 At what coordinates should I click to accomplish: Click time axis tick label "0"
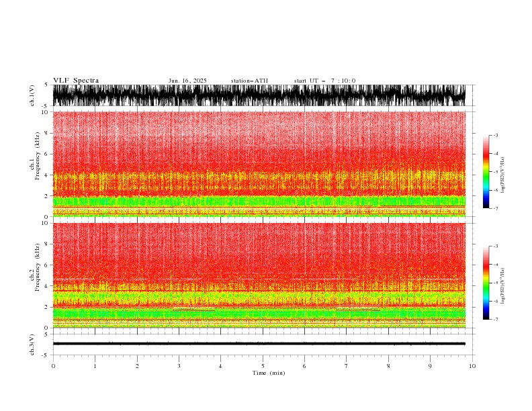53,366
